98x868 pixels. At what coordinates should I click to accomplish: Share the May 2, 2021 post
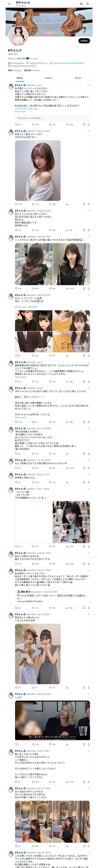click(x=89, y=482)
